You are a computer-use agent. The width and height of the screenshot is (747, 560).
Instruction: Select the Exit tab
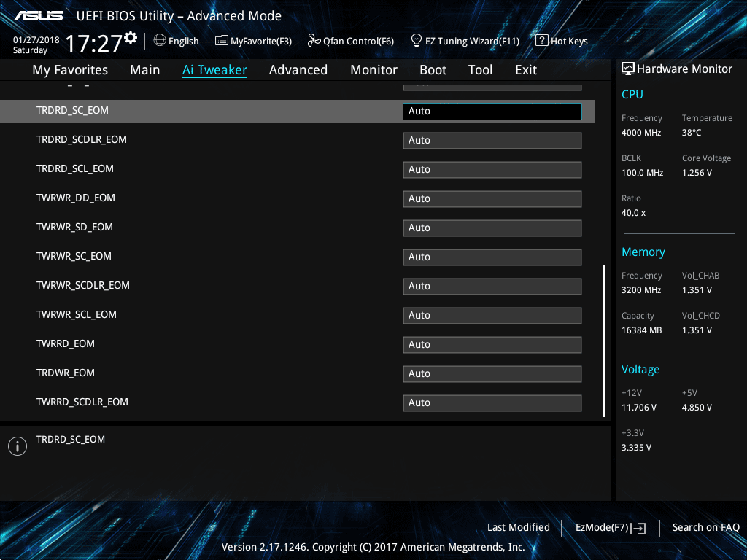click(526, 70)
